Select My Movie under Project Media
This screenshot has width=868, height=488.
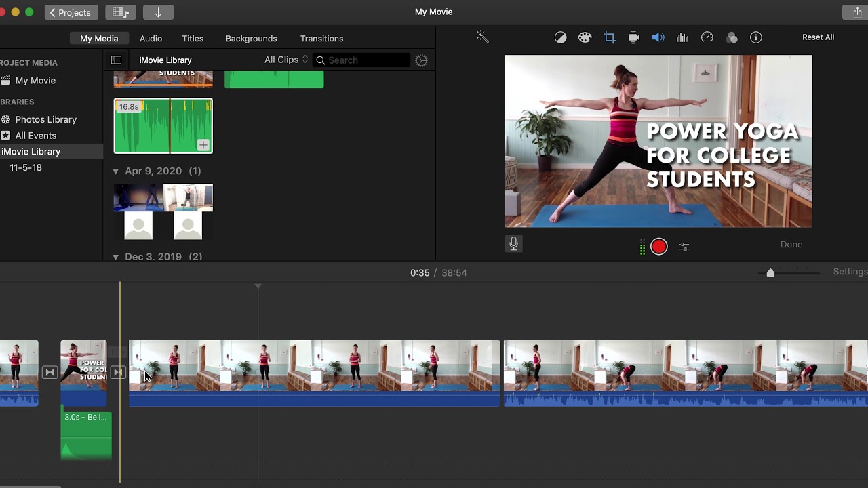(x=35, y=81)
